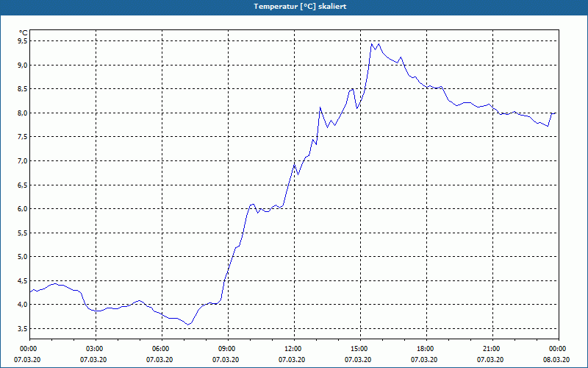Pick the "4,5" y-axis tick label
The height and width of the screenshot is (368, 588).
pyautogui.click(x=23, y=280)
